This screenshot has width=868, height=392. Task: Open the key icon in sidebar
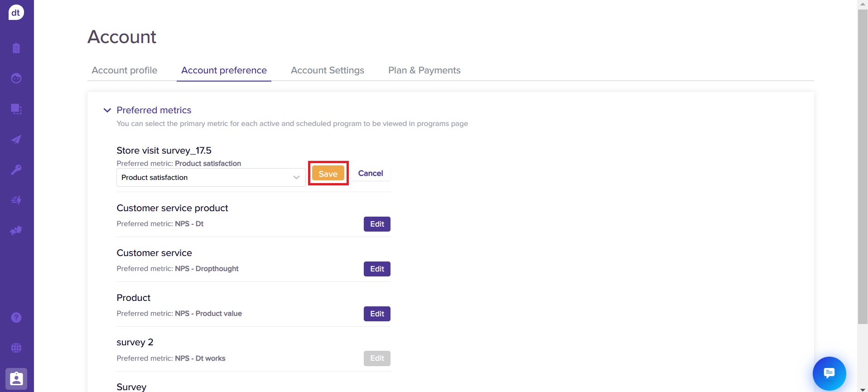16,169
